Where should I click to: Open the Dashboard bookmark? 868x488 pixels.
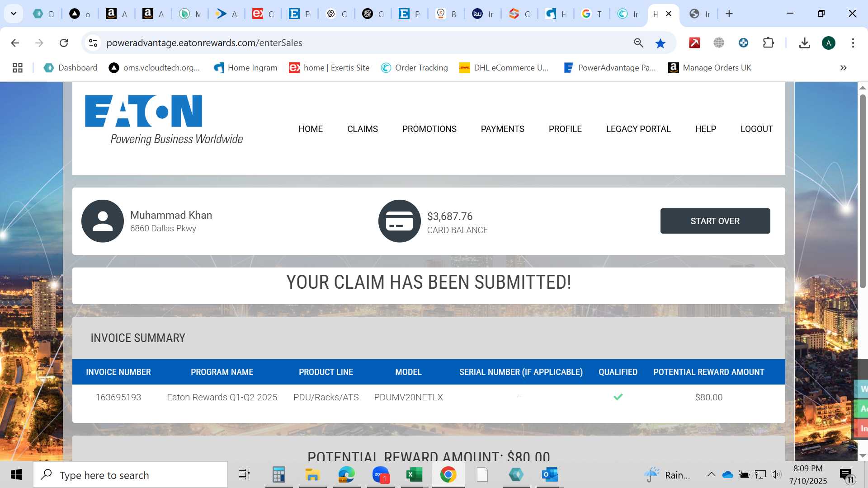[x=71, y=68]
